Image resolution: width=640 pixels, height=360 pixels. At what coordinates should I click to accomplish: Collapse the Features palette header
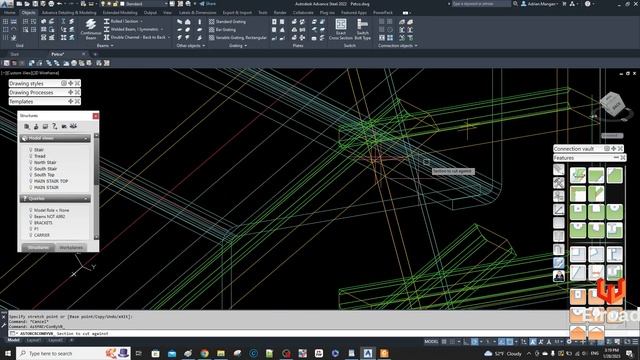tap(616, 158)
